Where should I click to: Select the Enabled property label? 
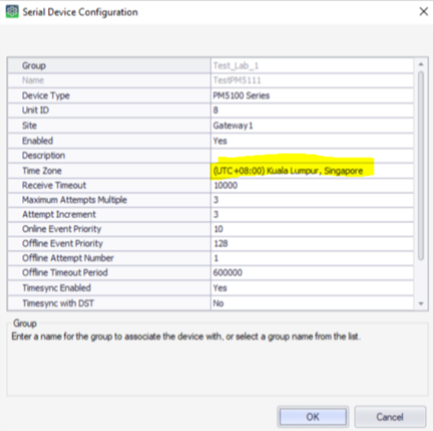tap(37, 141)
